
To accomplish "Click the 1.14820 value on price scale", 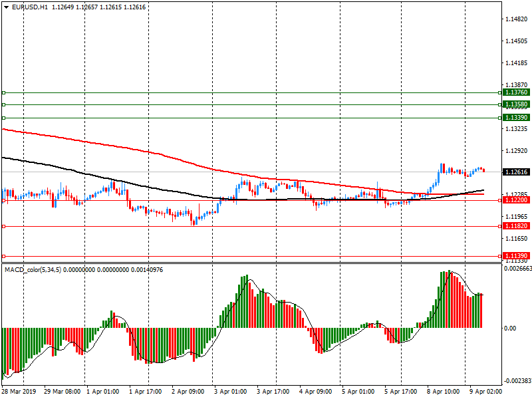I will (x=516, y=19).
